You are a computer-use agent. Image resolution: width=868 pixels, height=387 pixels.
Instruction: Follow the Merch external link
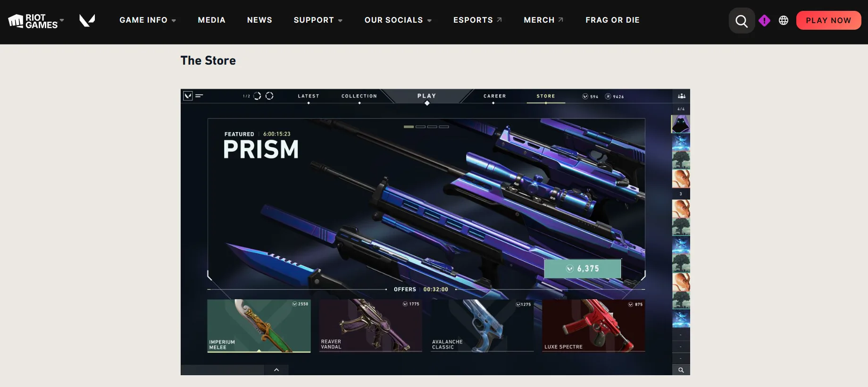coord(543,20)
